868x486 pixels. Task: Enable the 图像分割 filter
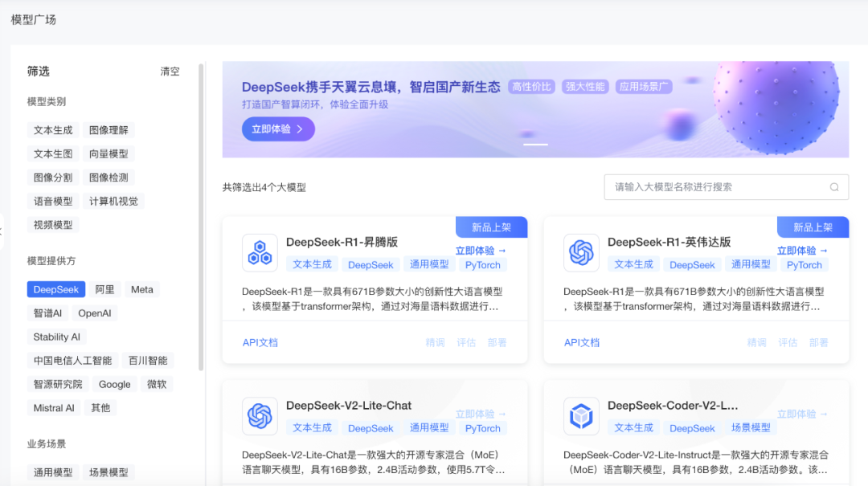pyautogui.click(x=53, y=178)
